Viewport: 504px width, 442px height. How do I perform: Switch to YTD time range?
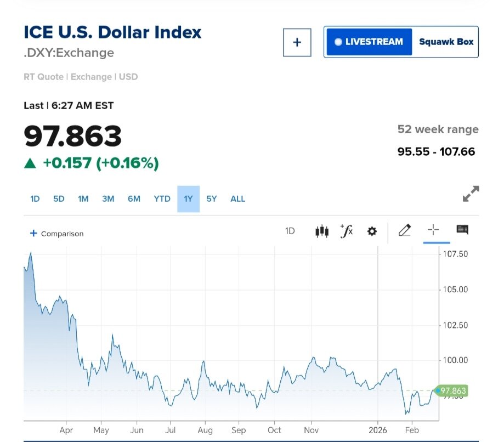pos(162,199)
